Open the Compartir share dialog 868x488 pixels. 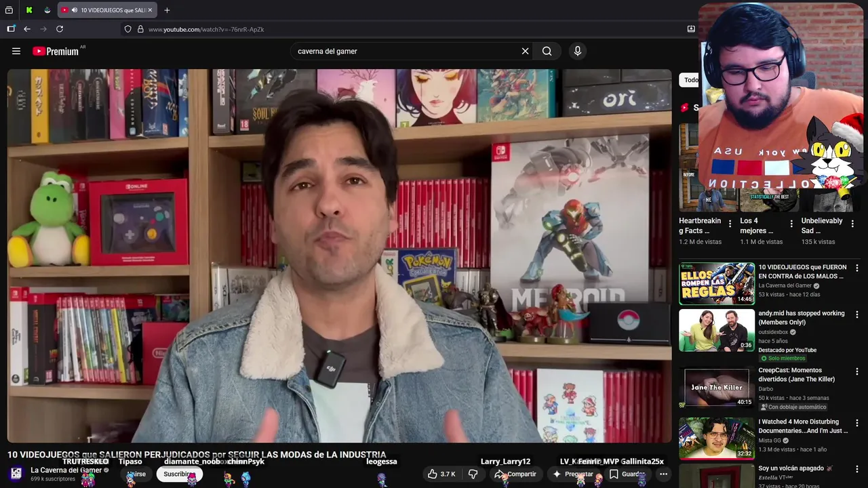(515, 474)
